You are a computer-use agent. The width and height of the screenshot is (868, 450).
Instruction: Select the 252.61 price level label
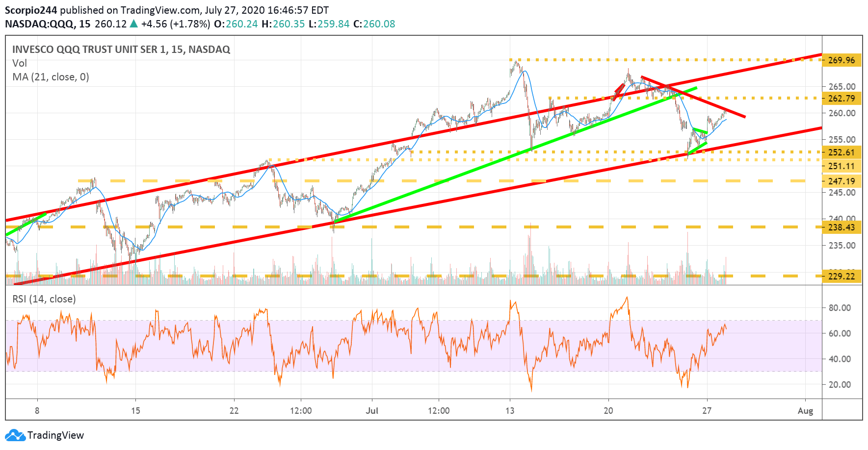coord(842,152)
